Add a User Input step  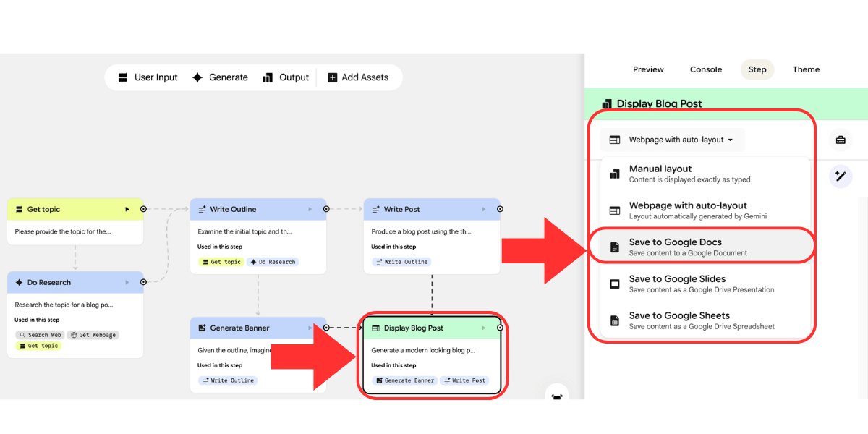click(x=147, y=77)
